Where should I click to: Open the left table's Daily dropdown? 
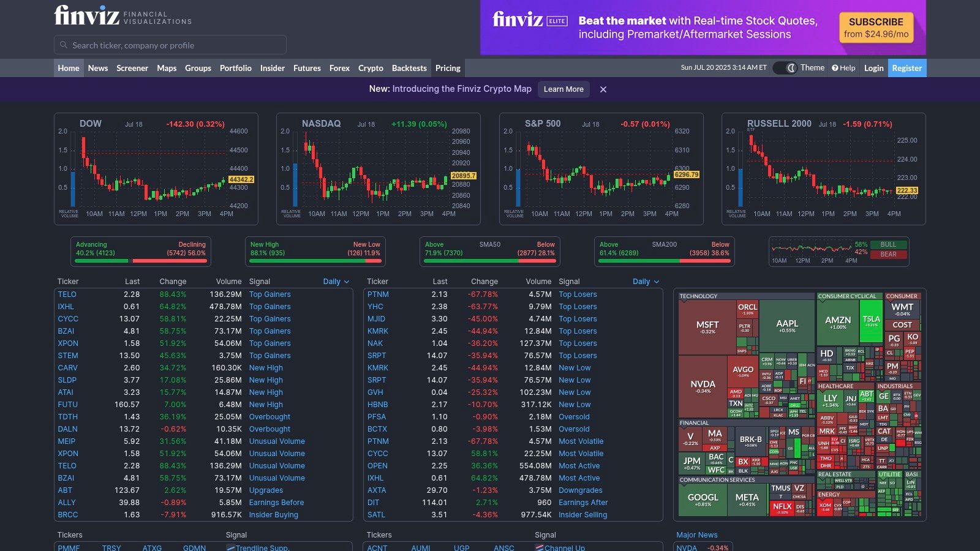tap(336, 282)
